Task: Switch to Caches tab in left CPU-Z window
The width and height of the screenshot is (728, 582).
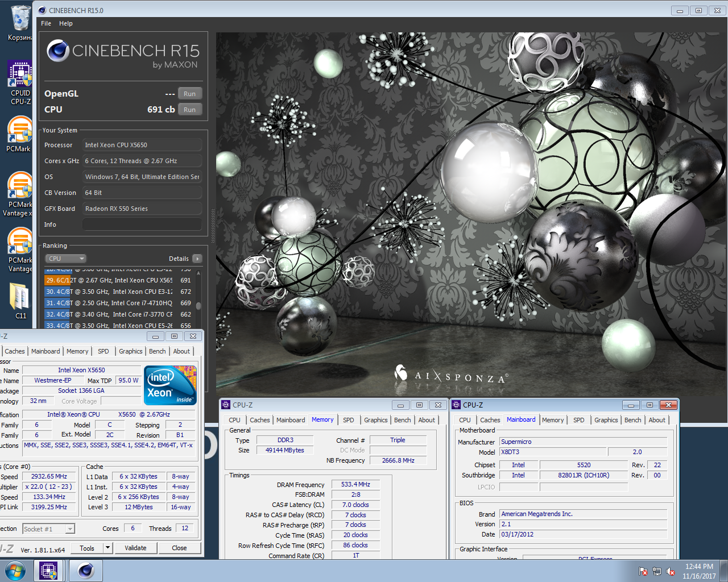Action: (15, 351)
